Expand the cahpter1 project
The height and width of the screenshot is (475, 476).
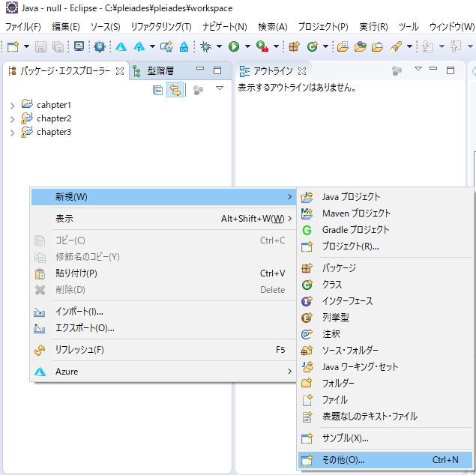[x=13, y=106]
